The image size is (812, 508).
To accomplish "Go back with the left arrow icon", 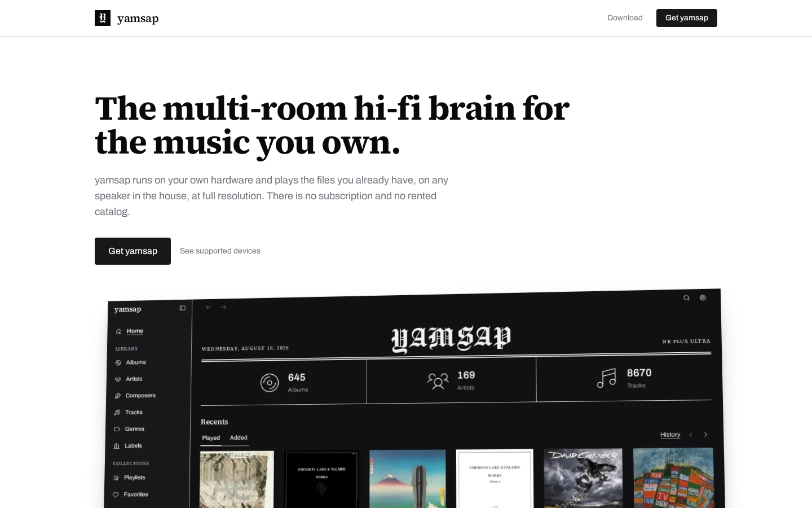I will [x=209, y=308].
